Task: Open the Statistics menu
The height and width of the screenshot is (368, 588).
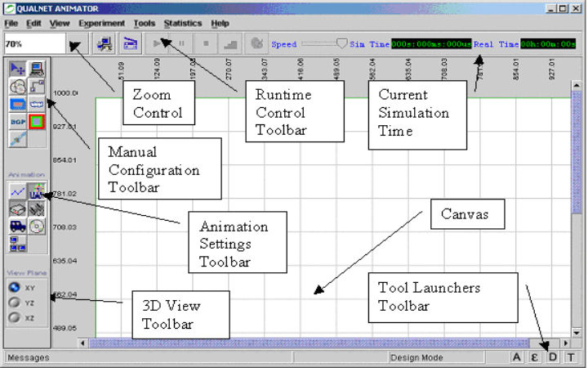Action: [x=183, y=23]
